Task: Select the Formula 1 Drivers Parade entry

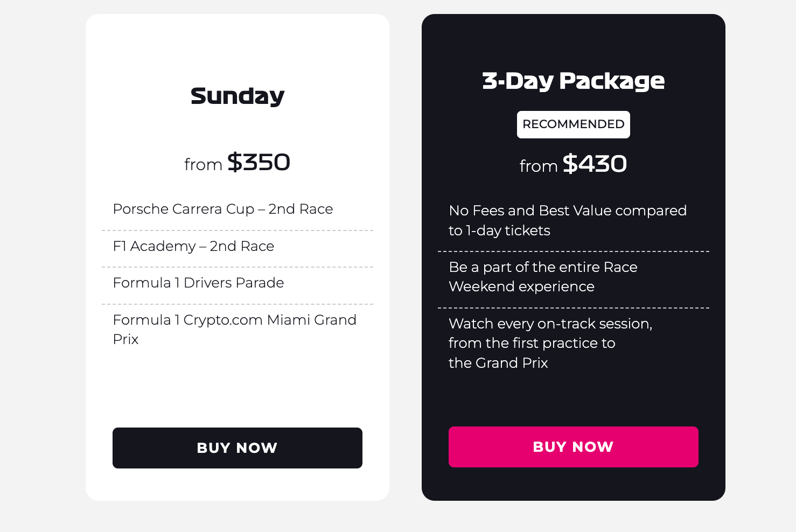Action: coord(198,283)
